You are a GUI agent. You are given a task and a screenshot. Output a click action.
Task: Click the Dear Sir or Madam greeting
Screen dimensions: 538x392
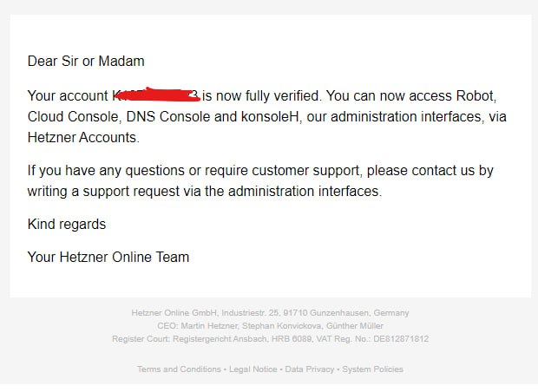86,61
